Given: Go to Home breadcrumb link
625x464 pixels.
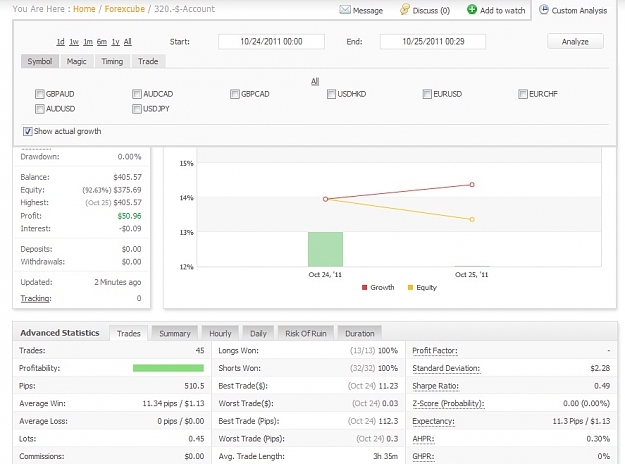Looking at the screenshot, I should point(84,9).
